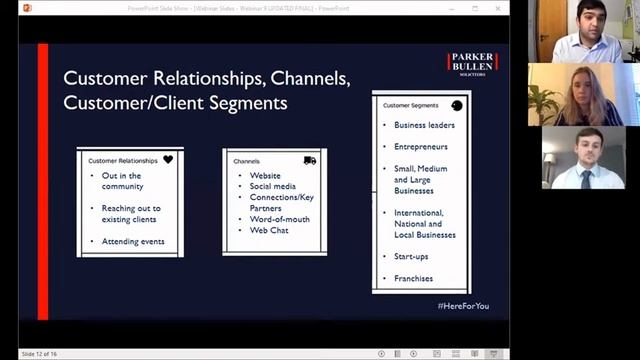Click the '#HereForYou' hashtag text
Viewport: 640px width, 360px height.
[x=463, y=306]
